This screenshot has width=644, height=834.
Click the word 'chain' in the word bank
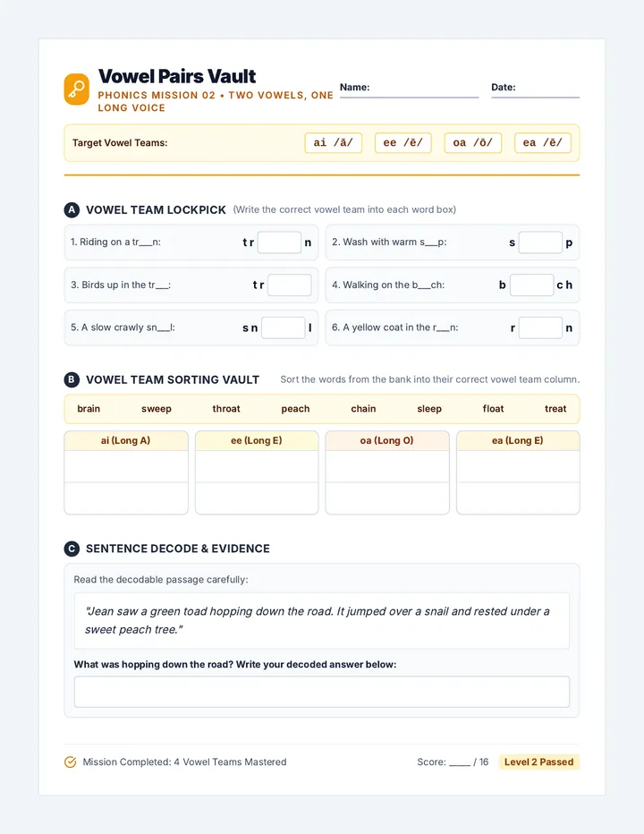click(363, 408)
